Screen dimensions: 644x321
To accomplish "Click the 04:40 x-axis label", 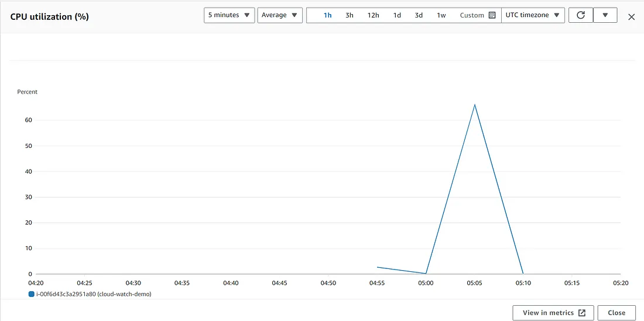I will pyautogui.click(x=231, y=283).
